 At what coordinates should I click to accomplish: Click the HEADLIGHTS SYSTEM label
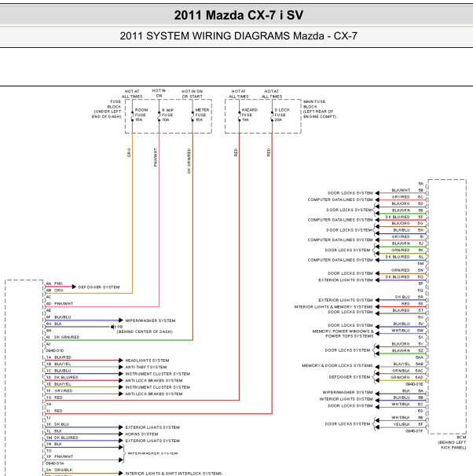click(x=147, y=361)
